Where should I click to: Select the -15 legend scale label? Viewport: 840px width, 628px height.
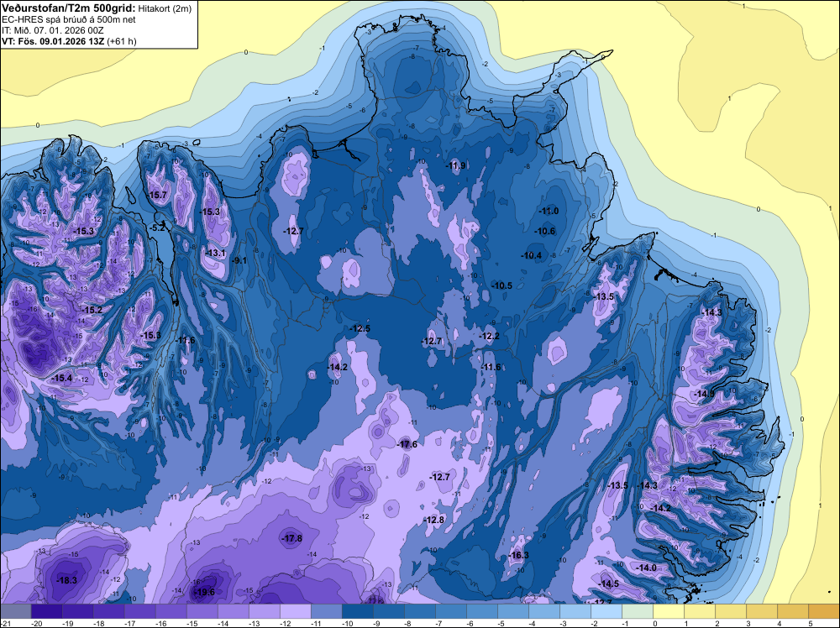[192, 623]
